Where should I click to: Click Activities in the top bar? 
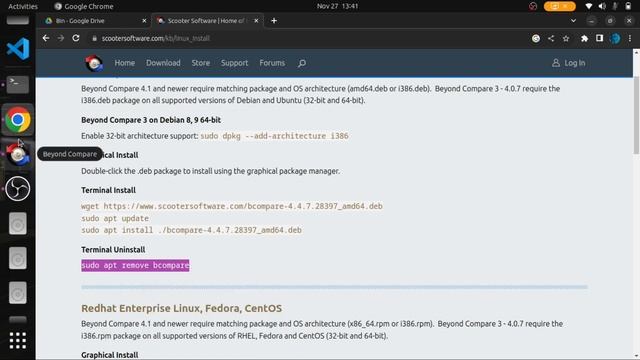click(x=23, y=6)
